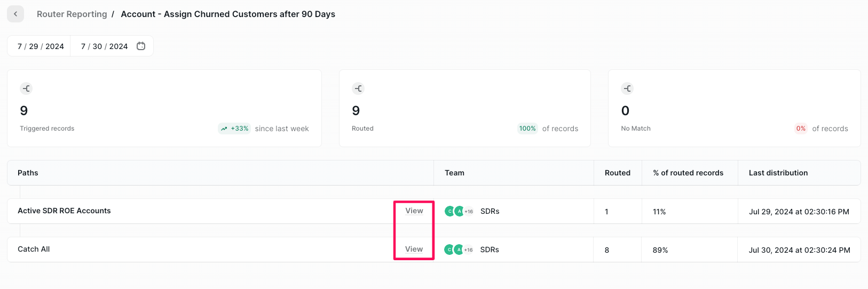Edit the start date 7/29/2024 field

pyautogui.click(x=41, y=46)
